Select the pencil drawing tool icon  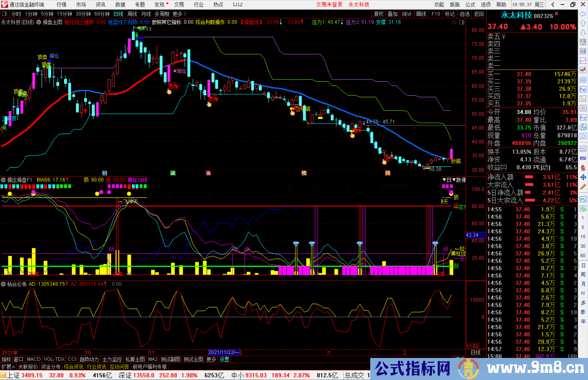(583, 187)
